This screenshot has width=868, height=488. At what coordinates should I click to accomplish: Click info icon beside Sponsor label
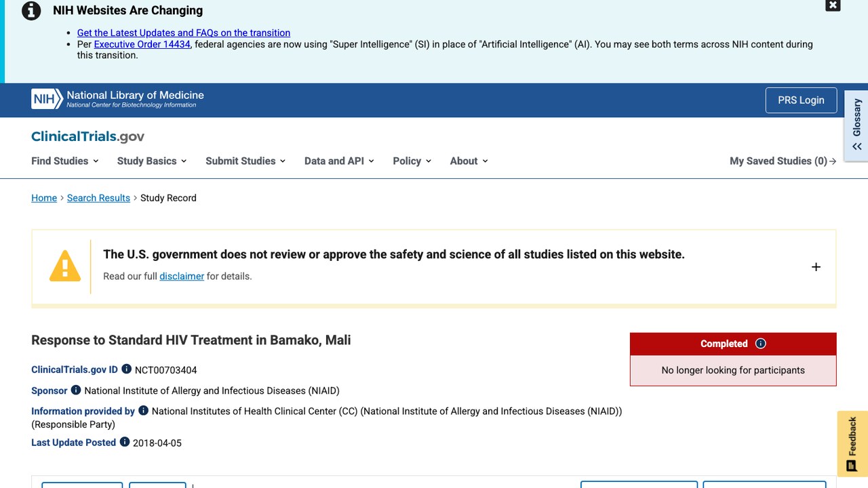tap(76, 390)
